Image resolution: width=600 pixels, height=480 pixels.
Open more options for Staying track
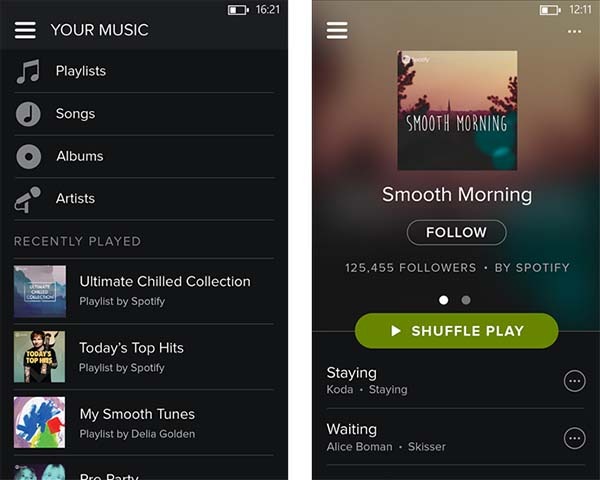click(x=574, y=381)
